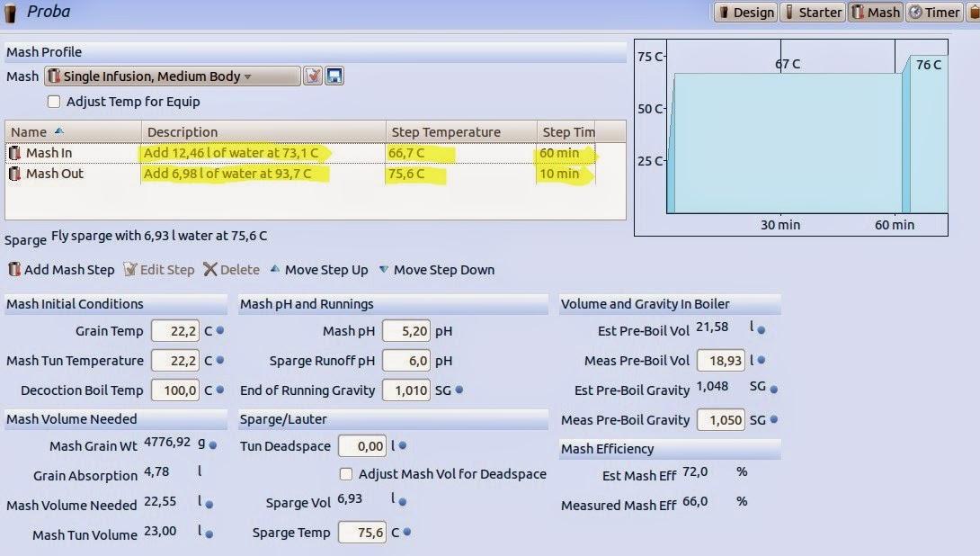The width and height of the screenshot is (980, 556).
Task: Go to the Timer tab
Action: click(x=934, y=12)
